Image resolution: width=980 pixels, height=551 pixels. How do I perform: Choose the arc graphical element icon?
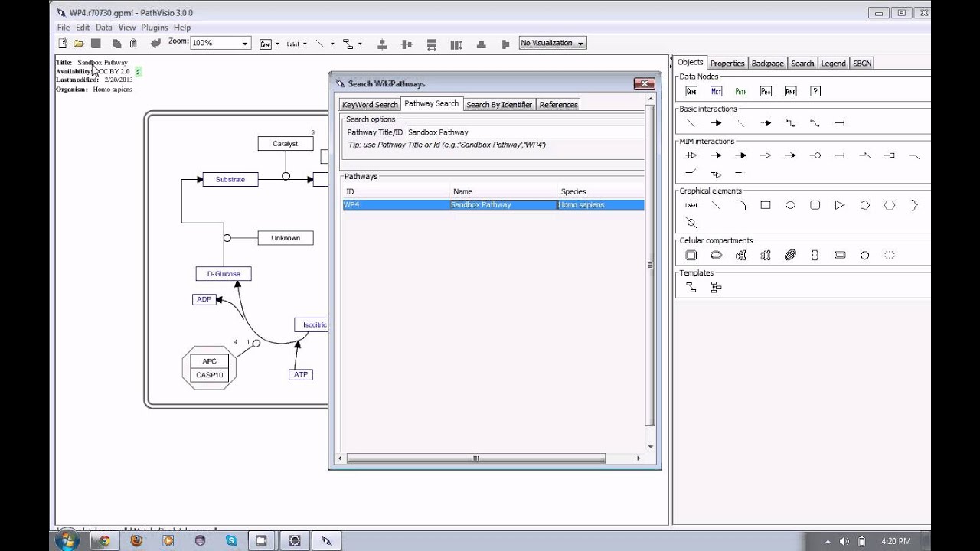tap(740, 205)
